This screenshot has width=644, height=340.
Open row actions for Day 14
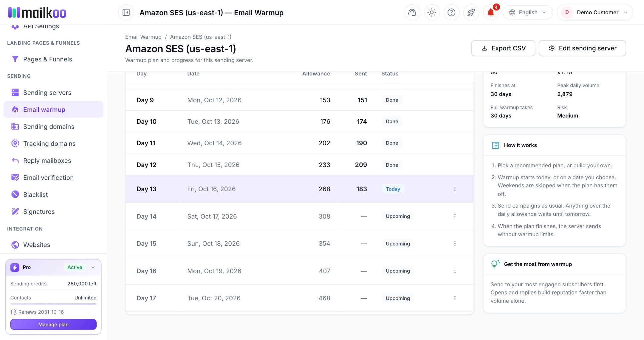point(455,216)
